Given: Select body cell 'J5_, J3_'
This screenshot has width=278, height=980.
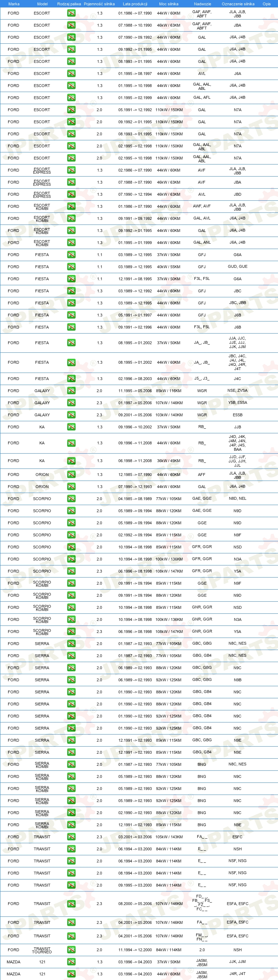Looking at the screenshot, I should (202, 379).
